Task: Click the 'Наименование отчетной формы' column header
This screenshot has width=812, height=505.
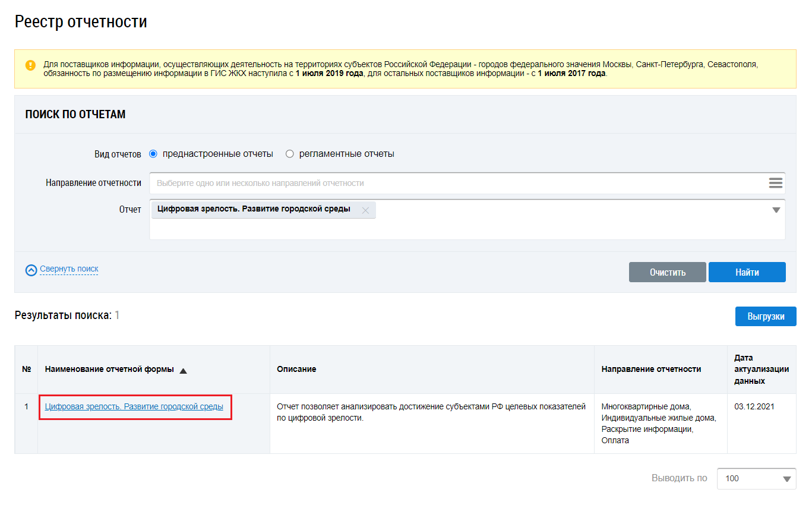Action: click(x=109, y=370)
